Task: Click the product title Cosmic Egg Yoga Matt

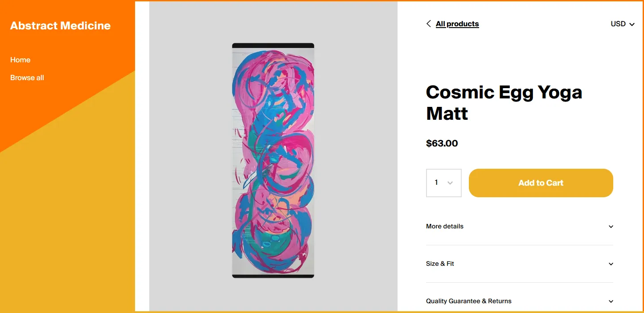Action: [x=504, y=102]
